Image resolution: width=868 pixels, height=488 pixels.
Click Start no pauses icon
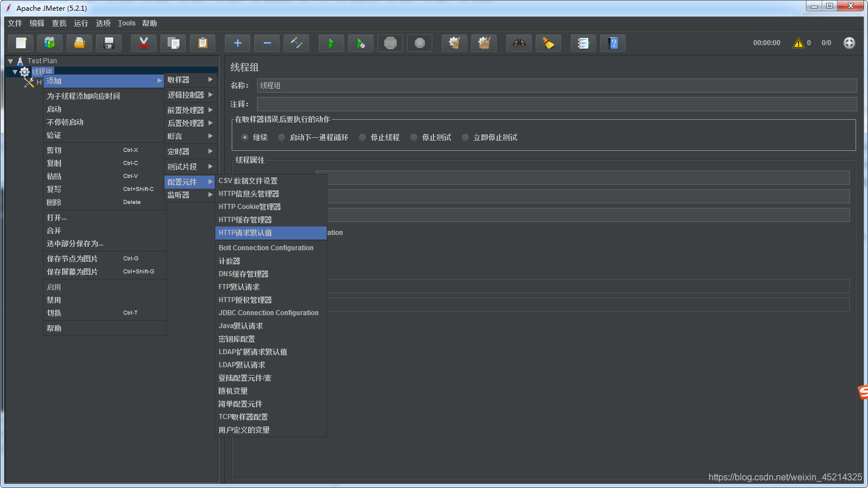click(x=361, y=43)
